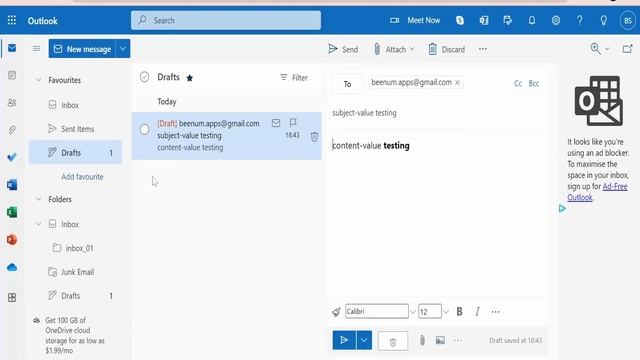The image size is (640, 360).
Task: Switch to Mail in the left rail
Action: (12, 48)
